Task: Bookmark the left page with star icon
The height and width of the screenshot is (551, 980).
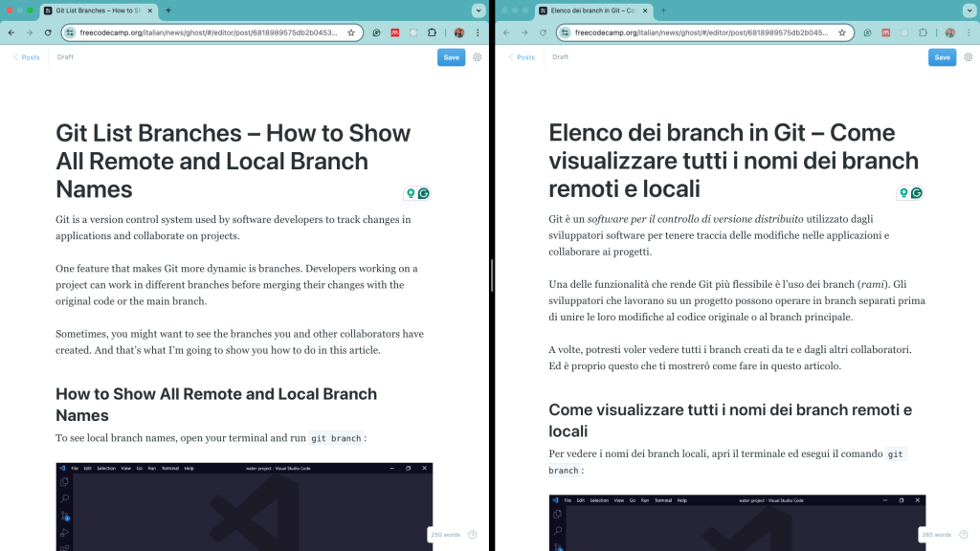Action: 351,33
